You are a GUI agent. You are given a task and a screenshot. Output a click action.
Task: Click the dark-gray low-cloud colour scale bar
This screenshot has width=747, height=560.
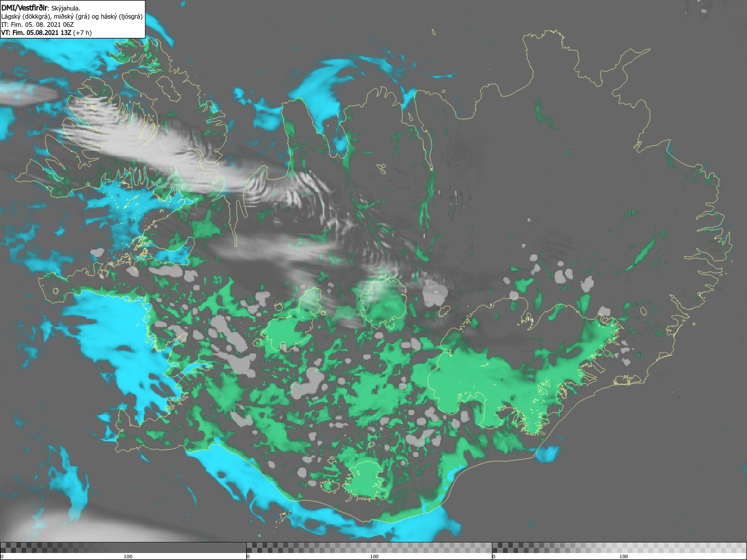[123, 547]
